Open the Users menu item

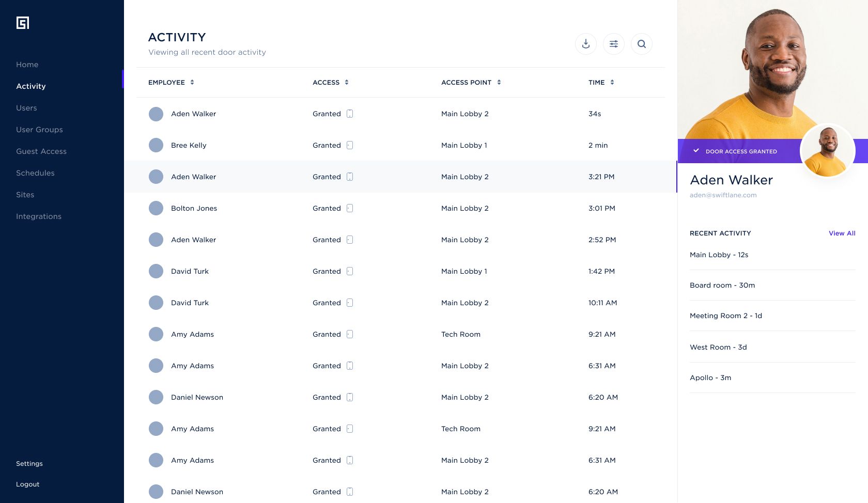26,108
